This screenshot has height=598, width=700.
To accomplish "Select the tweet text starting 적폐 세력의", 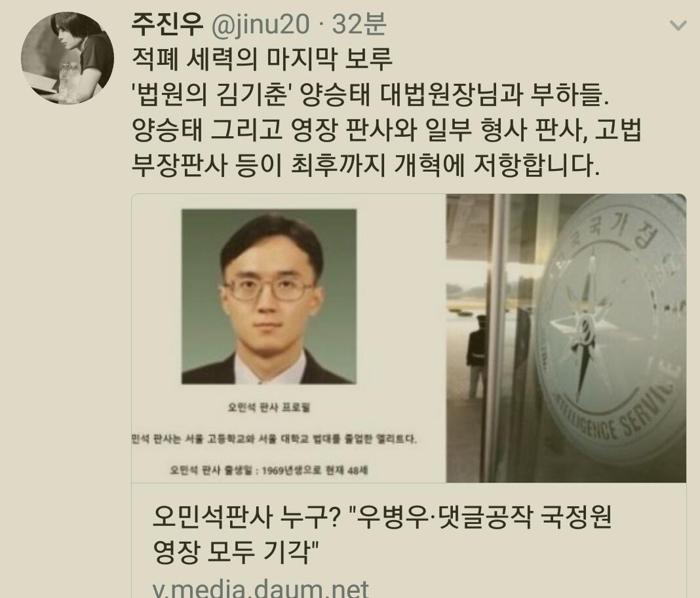I will tap(262, 59).
